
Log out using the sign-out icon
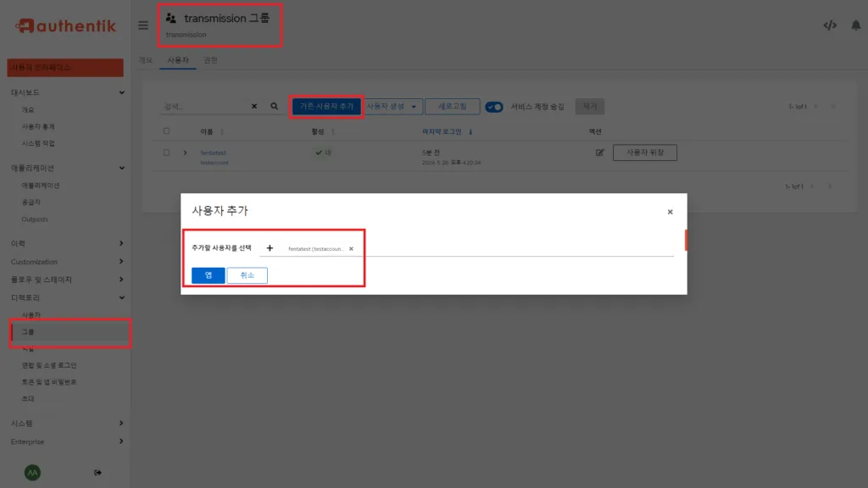point(98,473)
